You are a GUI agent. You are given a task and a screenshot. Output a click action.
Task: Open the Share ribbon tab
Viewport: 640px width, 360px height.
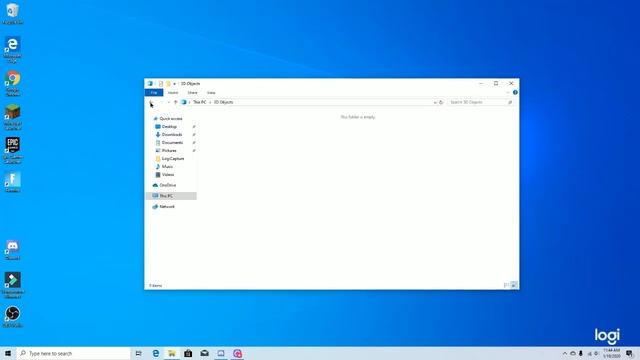(x=192, y=93)
